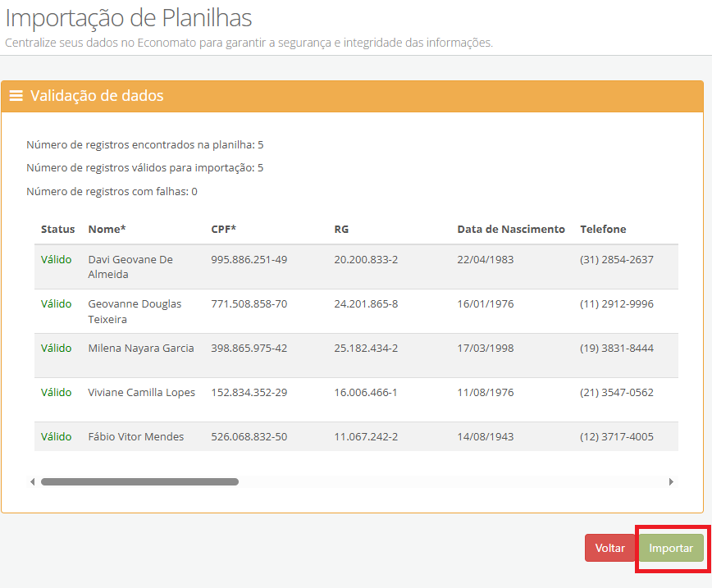Click the Importação de Planilhas page heading
This screenshot has width=712, height=588.
point(129,19)
